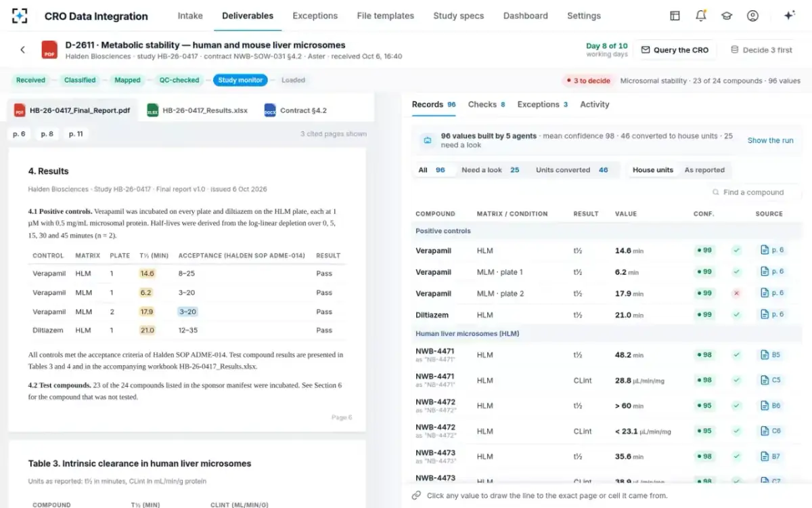Click the Study monitor stage pill
The height and width of the screenshot is (508, 812).
point(240,80)
